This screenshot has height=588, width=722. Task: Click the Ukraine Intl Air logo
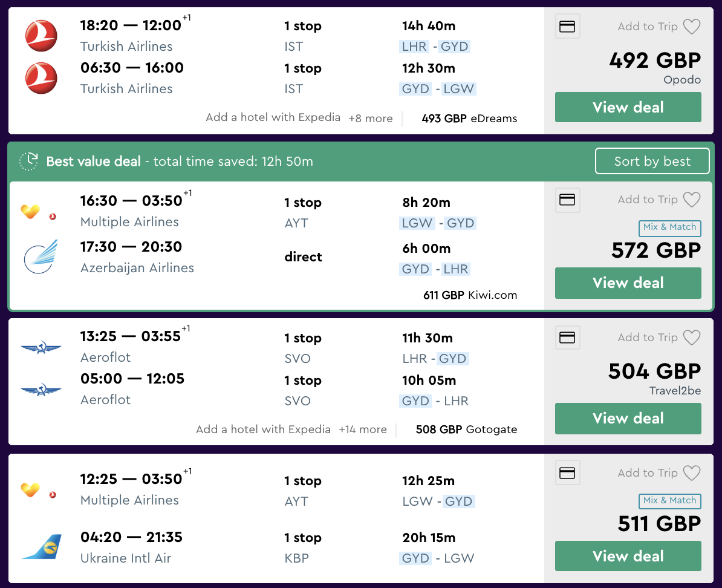tap(41, 547)
